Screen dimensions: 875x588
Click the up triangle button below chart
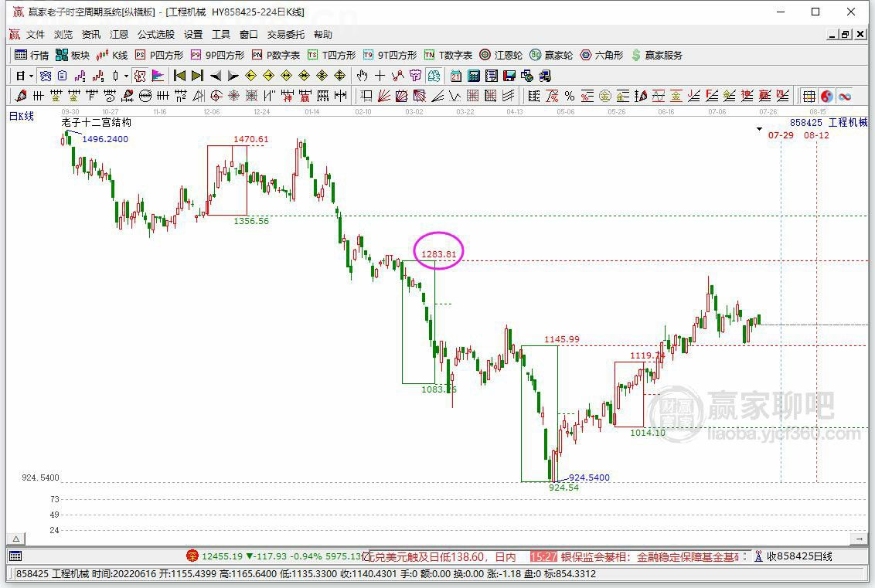pyautogui.click(x=16, y=539)
